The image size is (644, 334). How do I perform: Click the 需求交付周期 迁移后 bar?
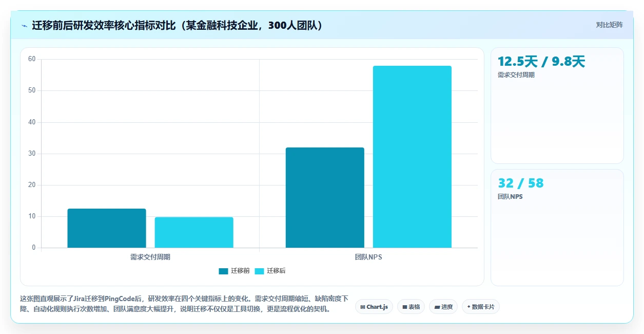[x=194, y=232]
